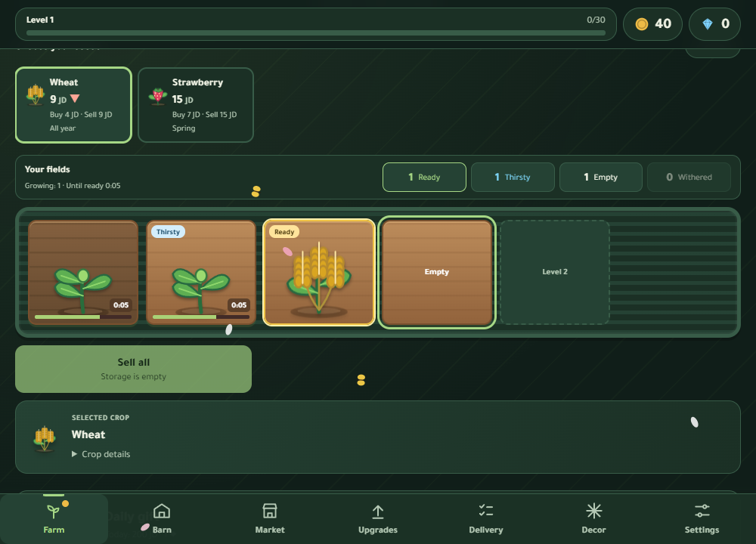Screen dimensions: 756x544
Task: Click the 'All year' season label on Wheat
Action: click(x=63, y=128)
